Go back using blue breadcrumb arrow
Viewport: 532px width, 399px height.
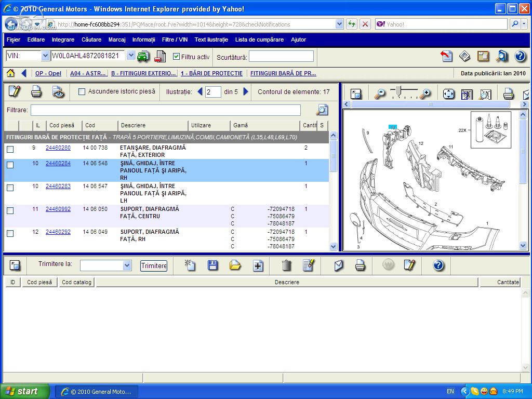(24, 73)
